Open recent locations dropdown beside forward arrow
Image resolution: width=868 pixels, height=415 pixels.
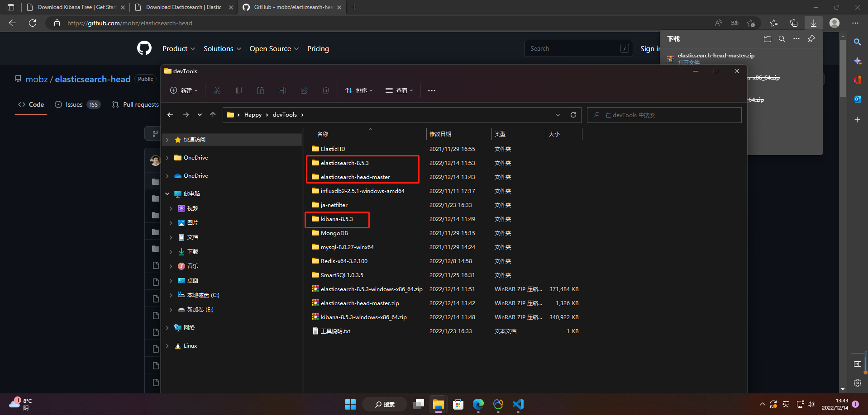click(x=200, y=115)
